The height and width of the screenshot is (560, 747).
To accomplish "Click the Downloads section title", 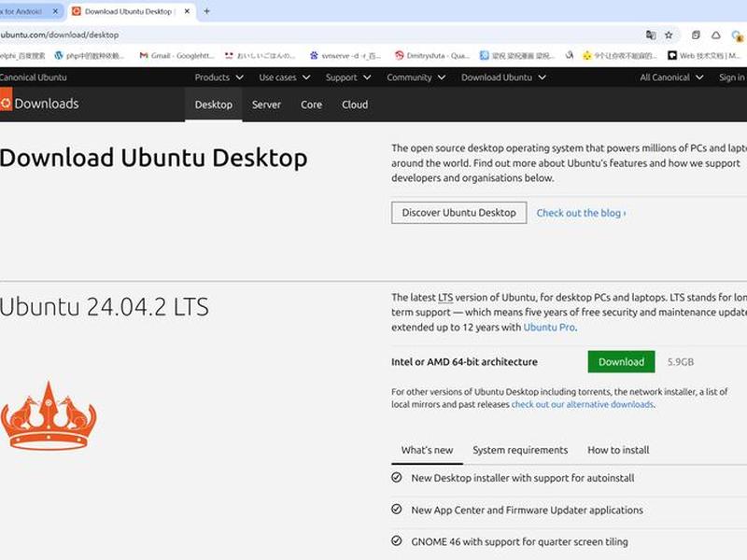I will click(x=46, y=104).
